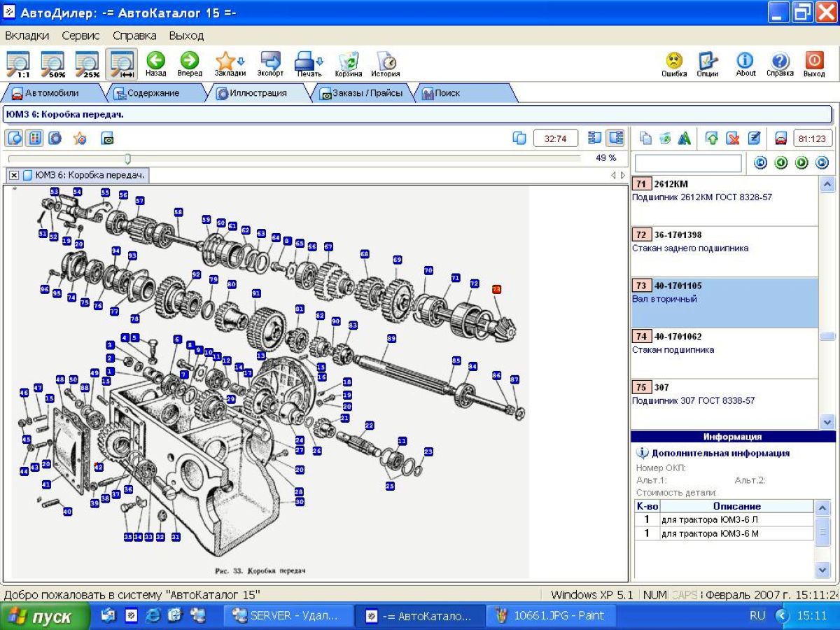Toggle the colored grid view button
This screenshot has width=840, height=630.
(34, 139)
